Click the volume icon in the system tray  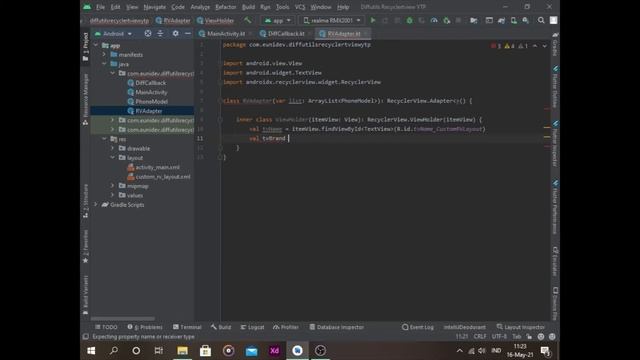(482, 351)
